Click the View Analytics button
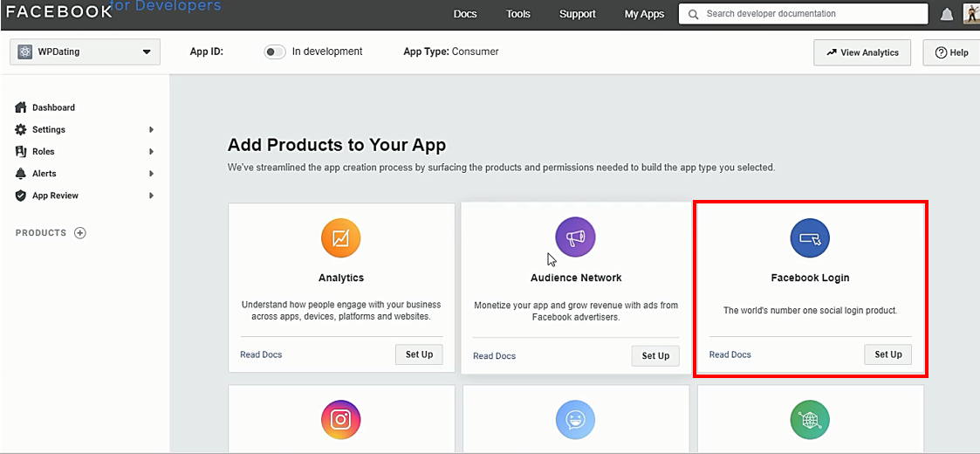This screenshot has width=980, height=454. tap(862, 52)
